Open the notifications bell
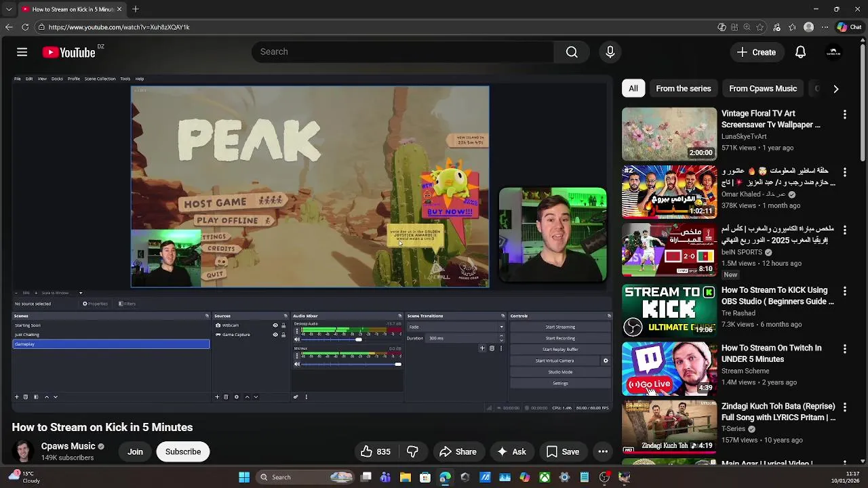The height and width of the screenshot is (488, 868). (x=800, y=52)
